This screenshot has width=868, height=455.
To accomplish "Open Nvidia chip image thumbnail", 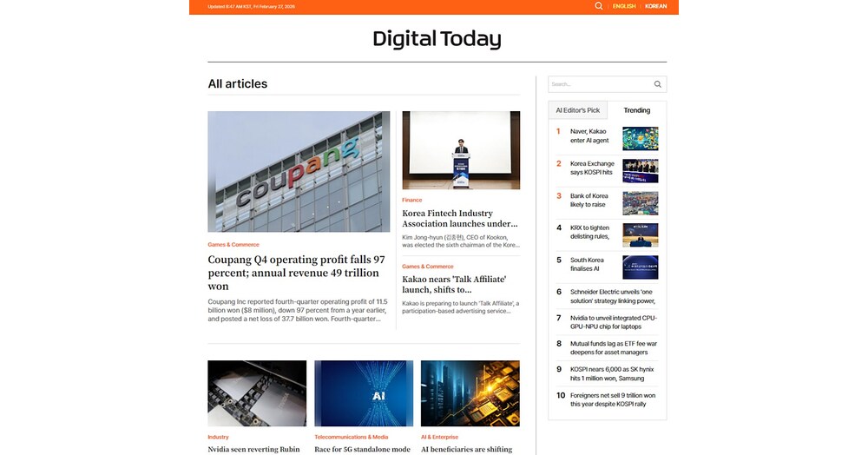I will [x=257, y=393].
